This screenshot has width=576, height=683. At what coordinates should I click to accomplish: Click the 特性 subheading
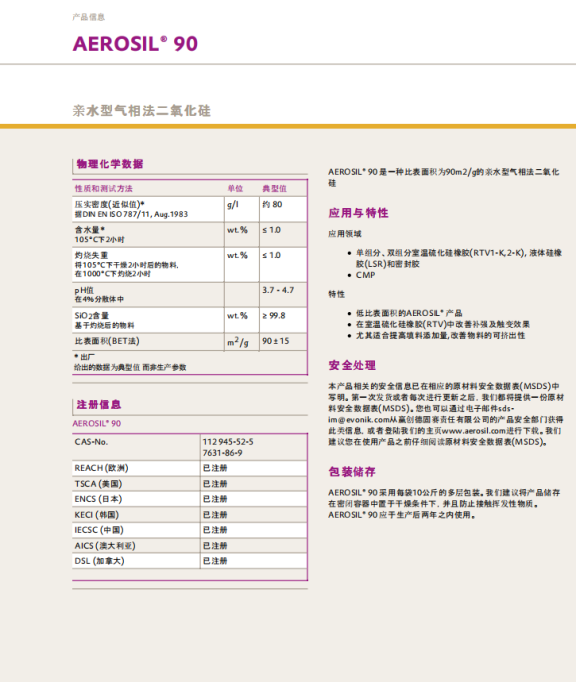pos(336,294)
